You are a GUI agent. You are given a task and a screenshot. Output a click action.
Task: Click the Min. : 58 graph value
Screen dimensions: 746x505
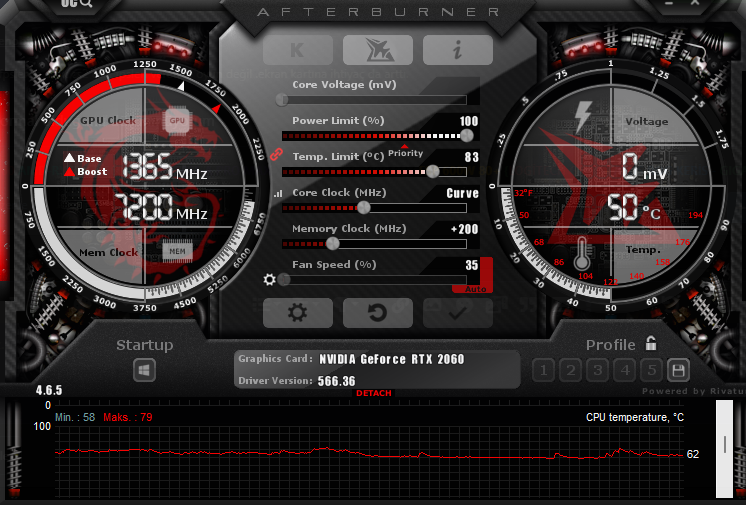click(x=75, y=417)
